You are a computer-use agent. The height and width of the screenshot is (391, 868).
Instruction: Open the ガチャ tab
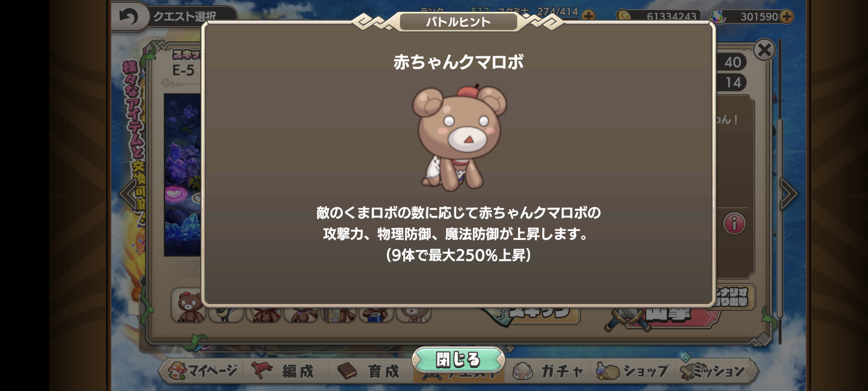point(549,371)
